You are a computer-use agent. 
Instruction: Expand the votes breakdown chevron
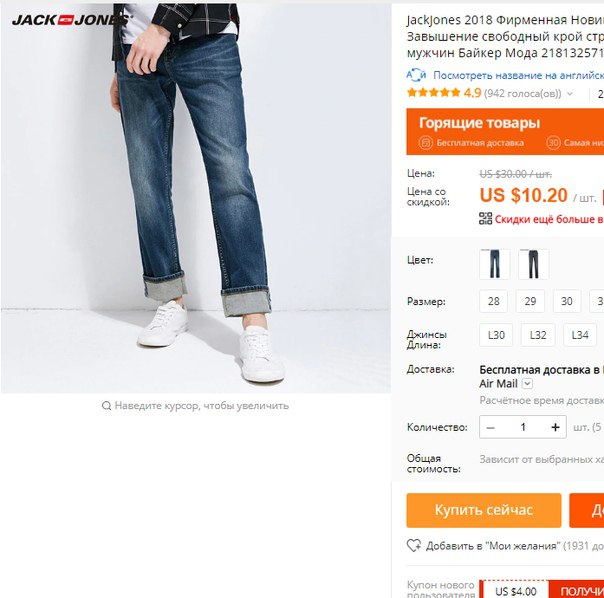570,94
